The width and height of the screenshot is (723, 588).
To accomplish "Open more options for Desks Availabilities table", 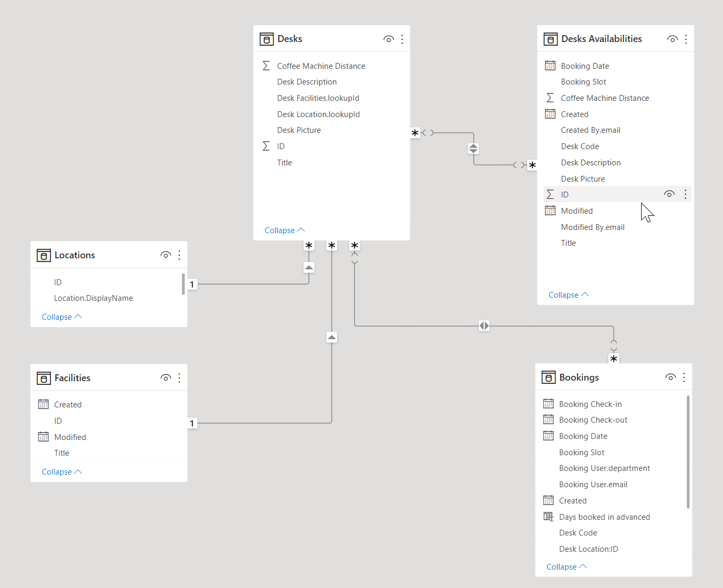I will coord(686,39).
